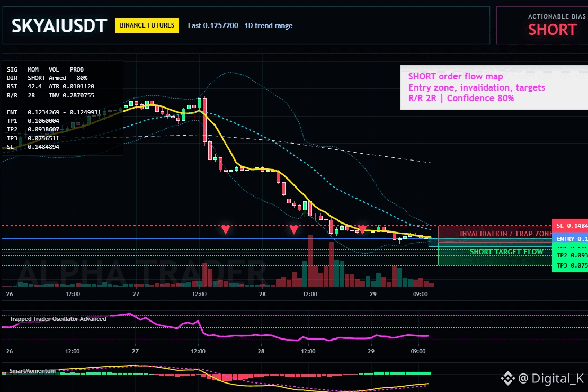Click the green TP2 price tag
Image resolution: width=588 pixels, height=392 pixels.
pyautogui.click(x=570, y=255)
